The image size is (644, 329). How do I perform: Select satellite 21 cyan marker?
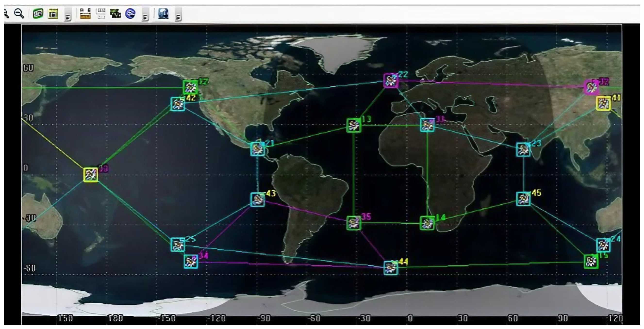[257, 149]
